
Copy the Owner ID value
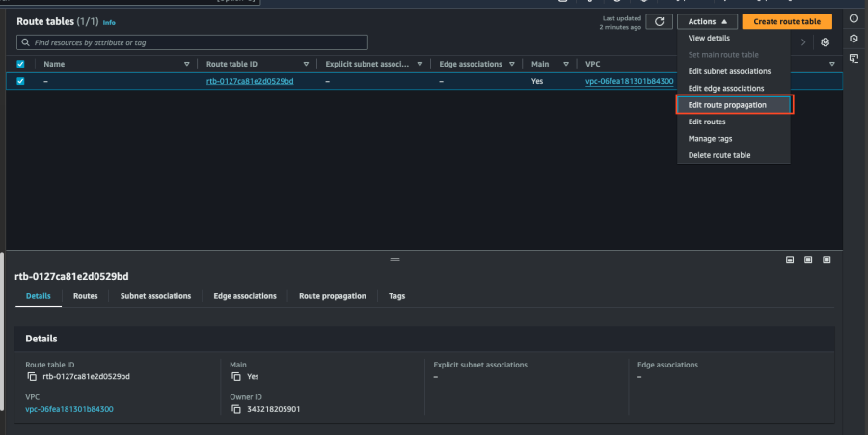[236, 409]
